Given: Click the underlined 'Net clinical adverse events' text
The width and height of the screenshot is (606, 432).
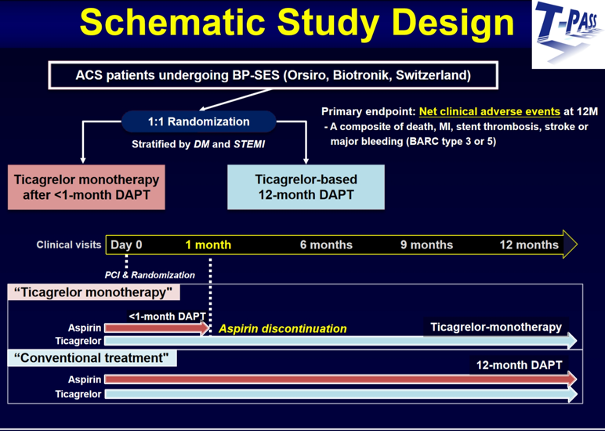Looking at the screenshot, I should tap(489, 112).
